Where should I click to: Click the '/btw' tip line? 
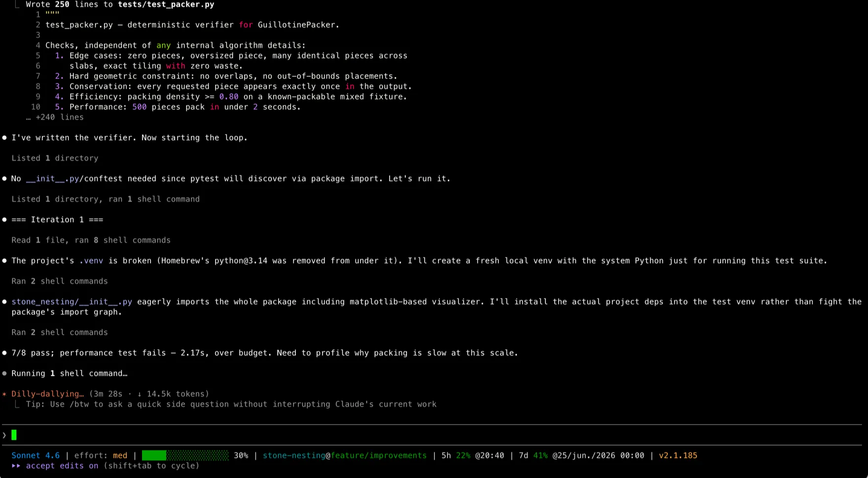tap(231, 404)
